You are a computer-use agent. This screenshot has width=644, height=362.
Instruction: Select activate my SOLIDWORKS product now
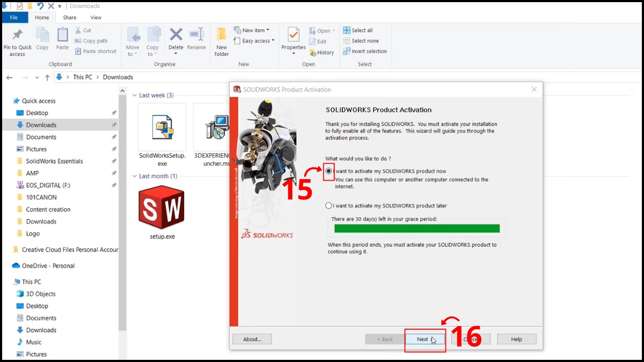(x=329, y=171)
